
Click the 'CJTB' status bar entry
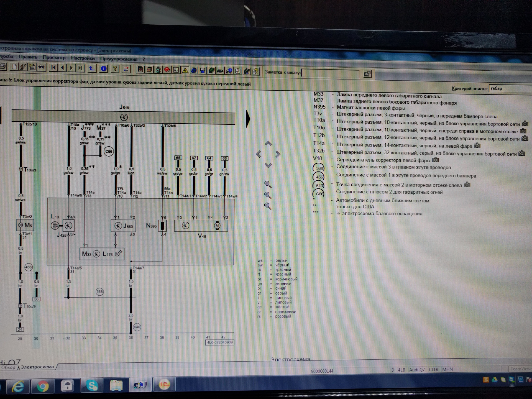(434, 370)
